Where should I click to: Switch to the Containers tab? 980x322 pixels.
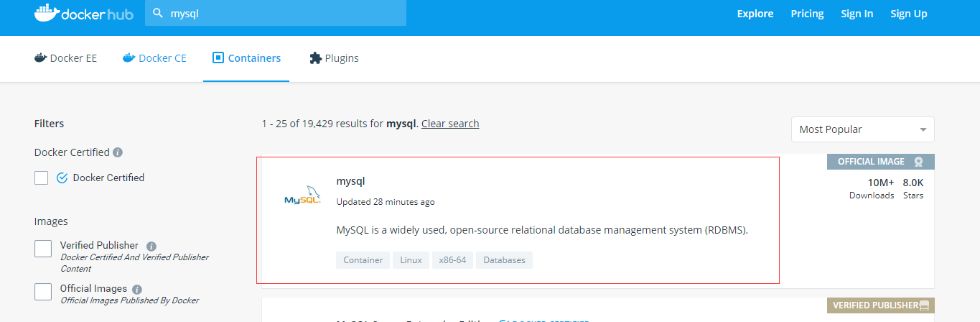point(246,58)
